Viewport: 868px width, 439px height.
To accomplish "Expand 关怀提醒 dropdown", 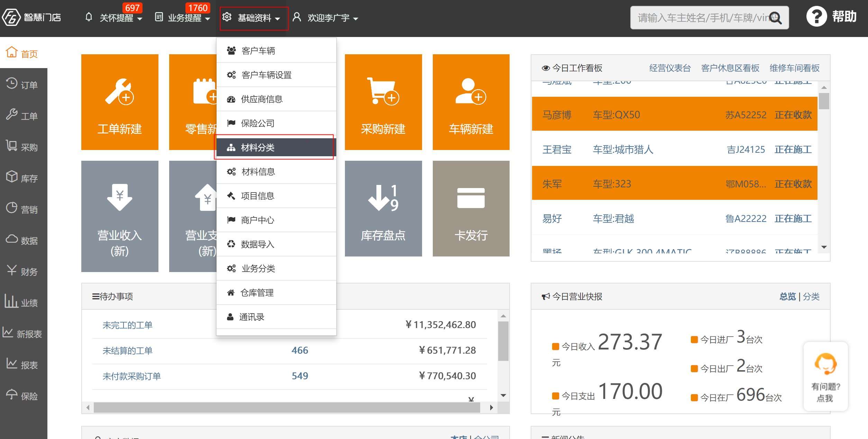I will coord(114,18).
